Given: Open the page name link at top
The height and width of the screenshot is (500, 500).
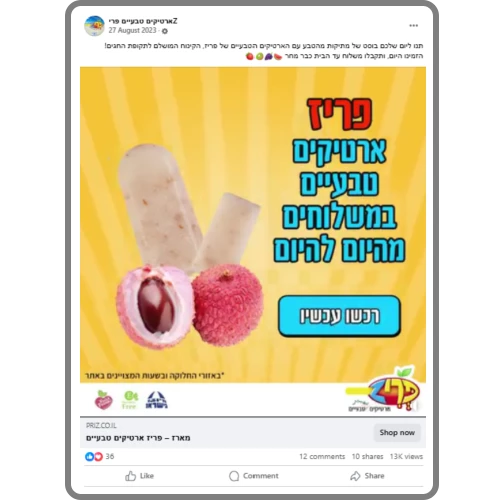Looking at the screenshot, I should coord(143,21).
